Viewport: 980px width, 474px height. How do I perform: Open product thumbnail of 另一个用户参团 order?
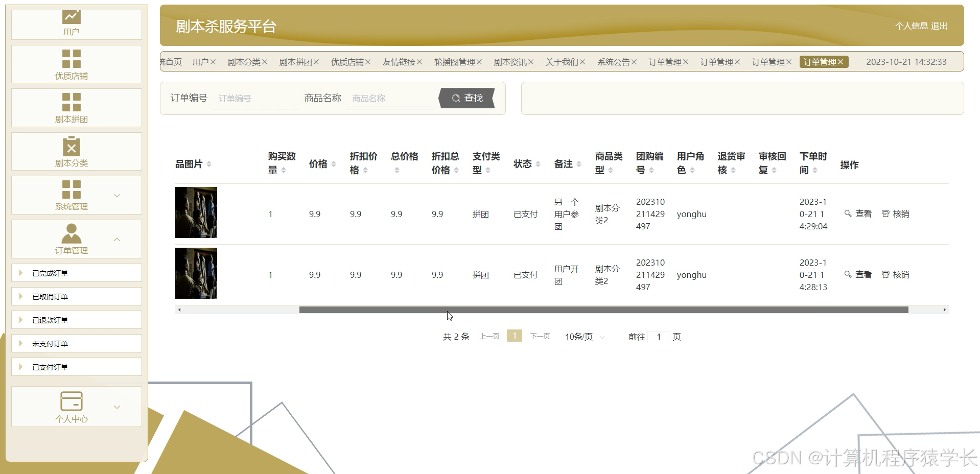coord(196,212)
